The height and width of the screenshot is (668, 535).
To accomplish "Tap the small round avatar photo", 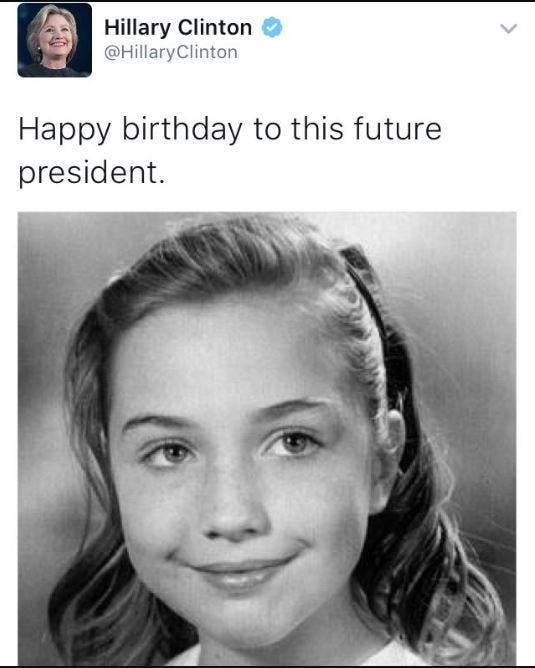I will [x=55, y=40].
